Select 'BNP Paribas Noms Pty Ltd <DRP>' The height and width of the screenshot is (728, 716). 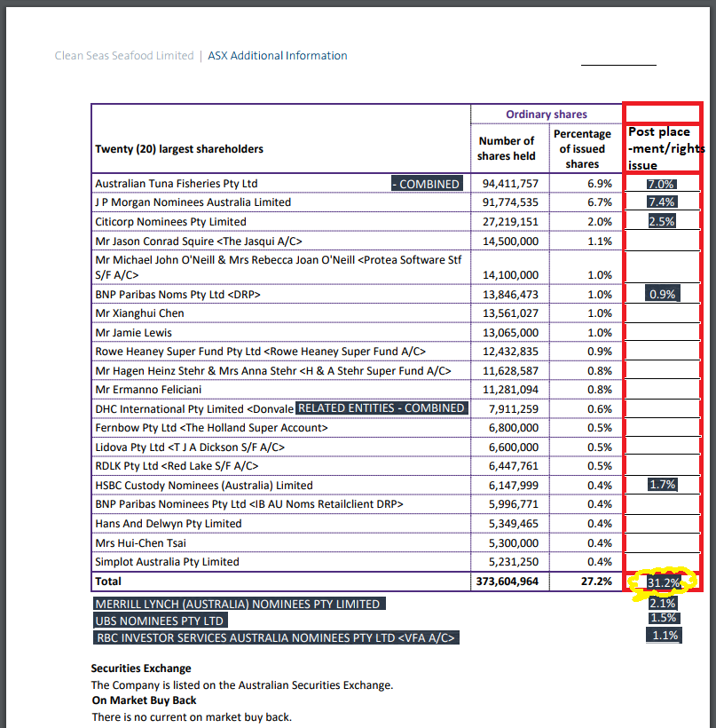[177, 295]
